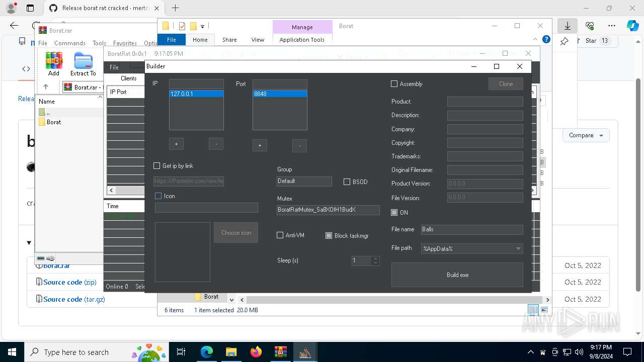Image resolution: width=644 pixels, height=362 pixels.
Task: Collapse the Assets disclosure triangle
Action: [x=29, y=243]
